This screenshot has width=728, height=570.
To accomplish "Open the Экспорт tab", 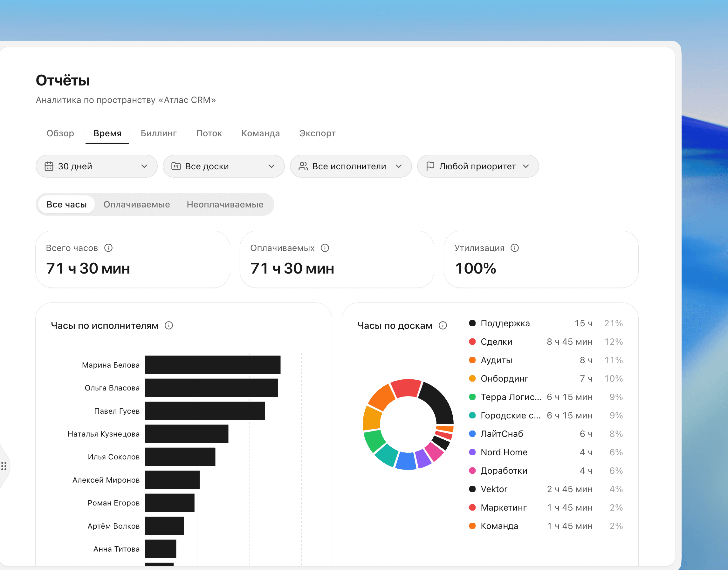I will tap(317, 133).
